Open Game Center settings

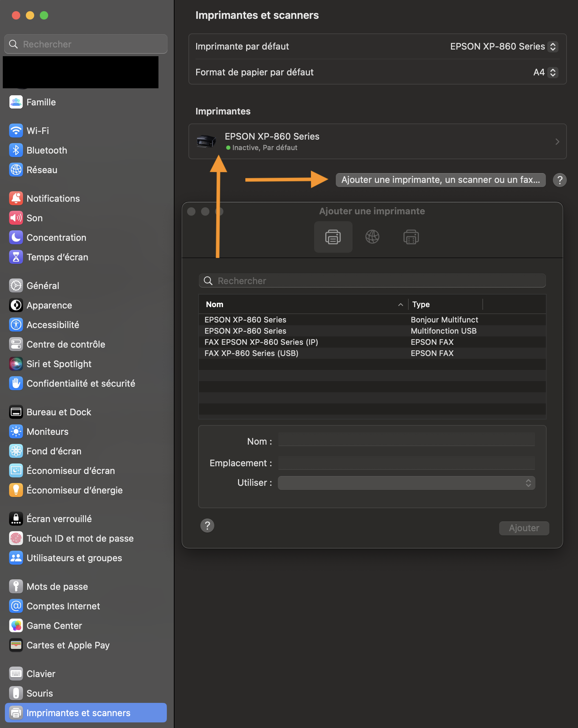click(86, 626)
